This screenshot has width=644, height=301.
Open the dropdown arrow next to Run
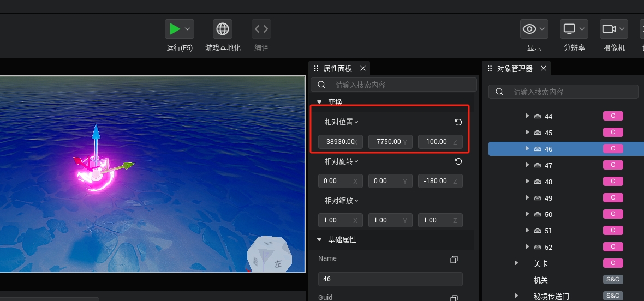188,29
